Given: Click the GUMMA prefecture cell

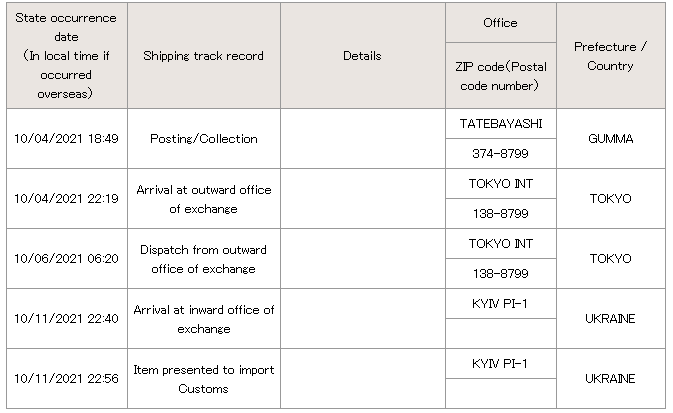Looking at the screenshot, I should tap(610, 138).
